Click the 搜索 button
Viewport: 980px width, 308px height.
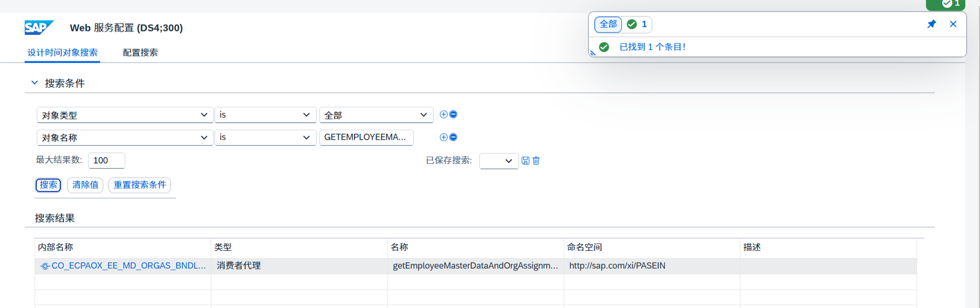coord(48,185)
